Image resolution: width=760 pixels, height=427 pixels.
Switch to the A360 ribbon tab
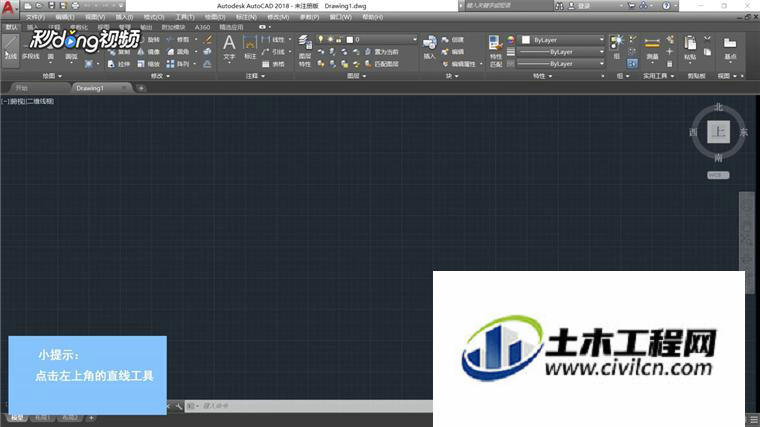(202, 27)
